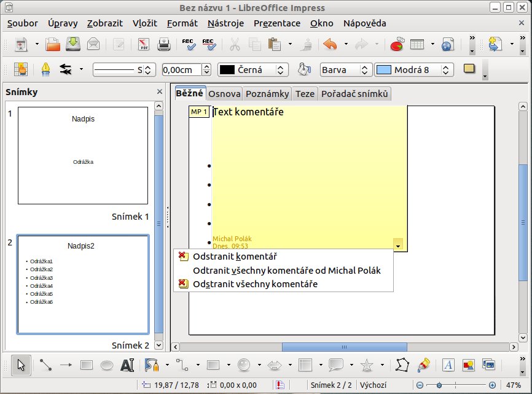Export directly as PDF icon
The height and width of the screenshot is (394, 532).
point(144,44)
